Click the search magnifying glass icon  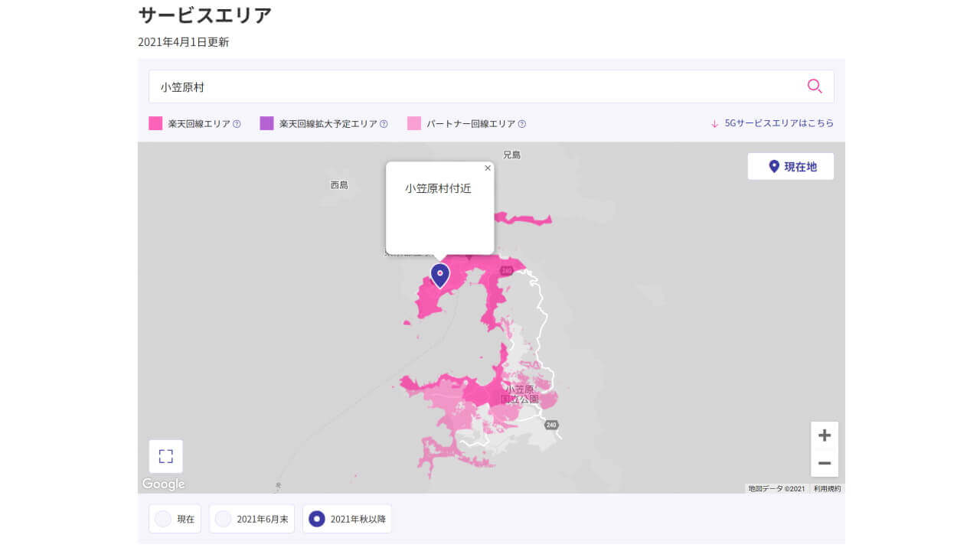click(814, 86)
